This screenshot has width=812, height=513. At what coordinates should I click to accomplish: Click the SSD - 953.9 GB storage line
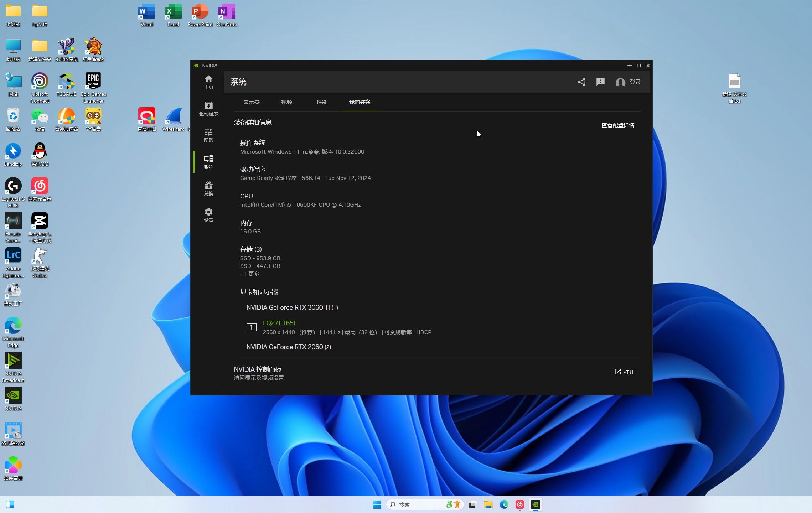[260, 258]
